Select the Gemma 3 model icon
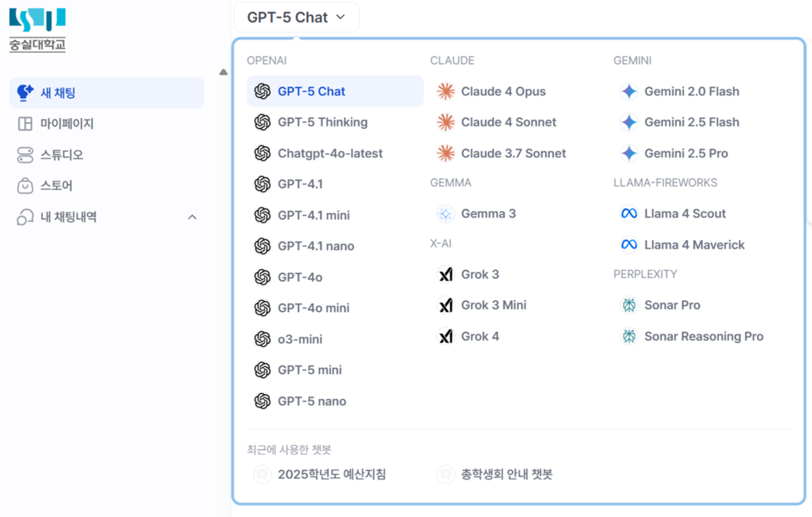812x517 pixels. click(x=445, y=213)
